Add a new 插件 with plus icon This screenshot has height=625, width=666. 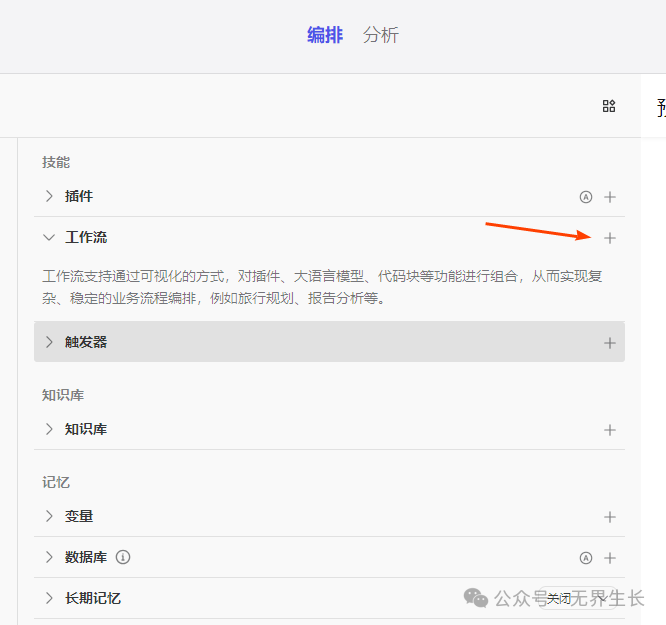pos(610,197)
